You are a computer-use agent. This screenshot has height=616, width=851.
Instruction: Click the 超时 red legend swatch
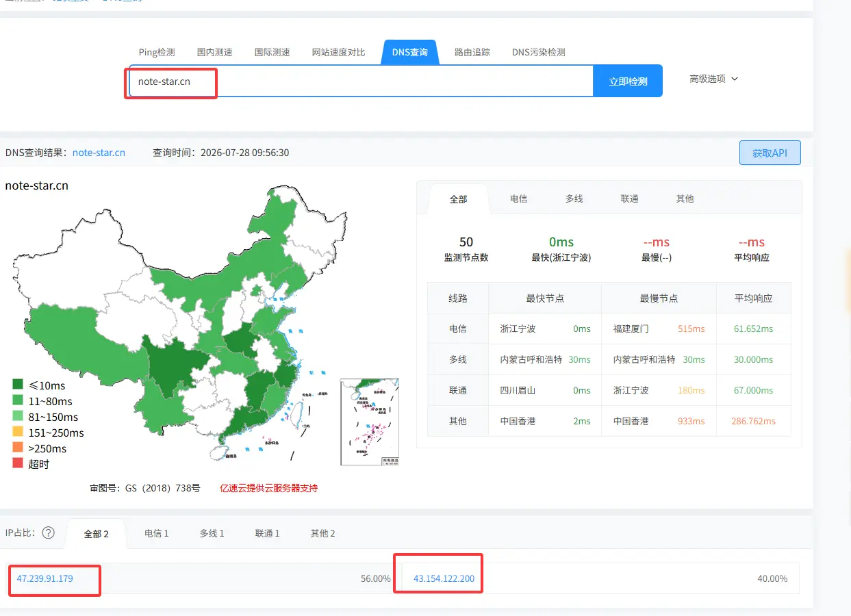click(17, 463)
